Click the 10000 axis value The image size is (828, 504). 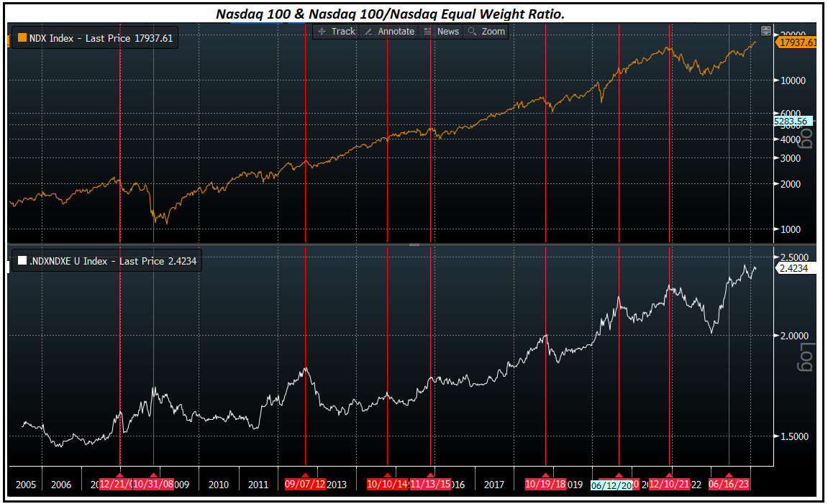(x=793, y=81)
